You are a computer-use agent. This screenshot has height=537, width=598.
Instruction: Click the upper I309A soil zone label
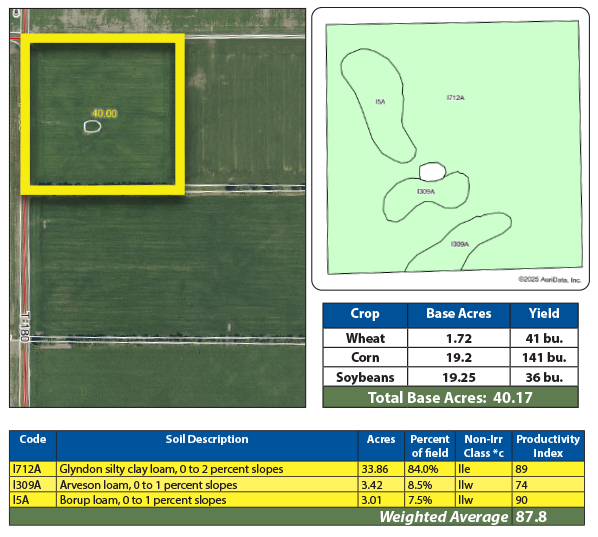click(426, 191)
